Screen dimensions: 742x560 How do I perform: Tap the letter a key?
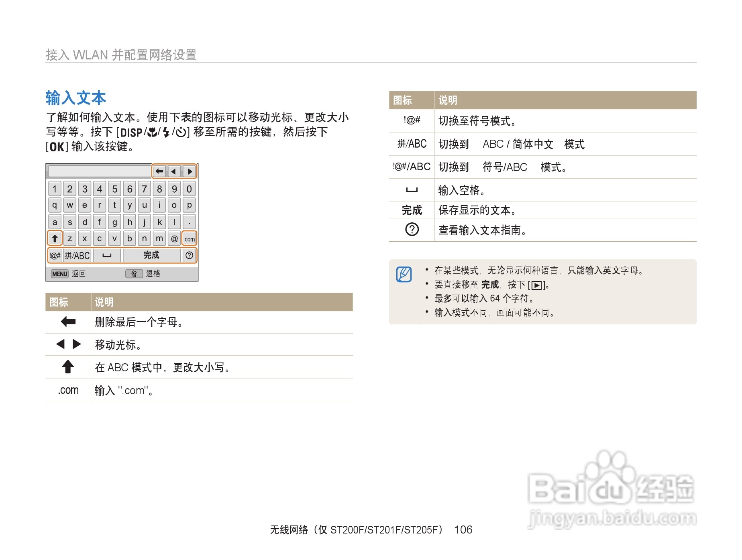click(55, 222)
